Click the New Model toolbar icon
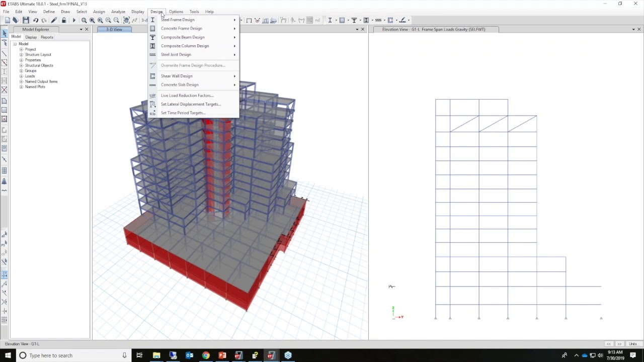The width and height of the screenshot is (644, 362). (x=7, y=20)
